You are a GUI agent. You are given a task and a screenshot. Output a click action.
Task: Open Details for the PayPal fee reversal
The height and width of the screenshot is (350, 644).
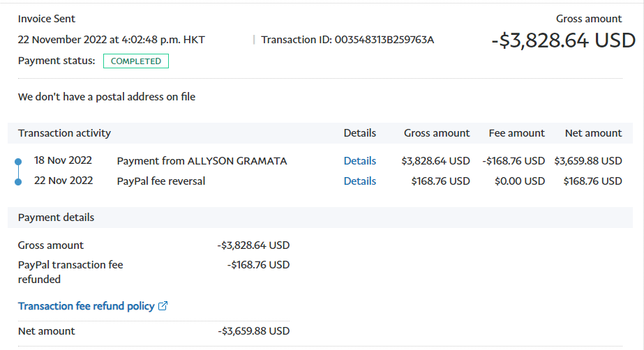coord(359,181)
